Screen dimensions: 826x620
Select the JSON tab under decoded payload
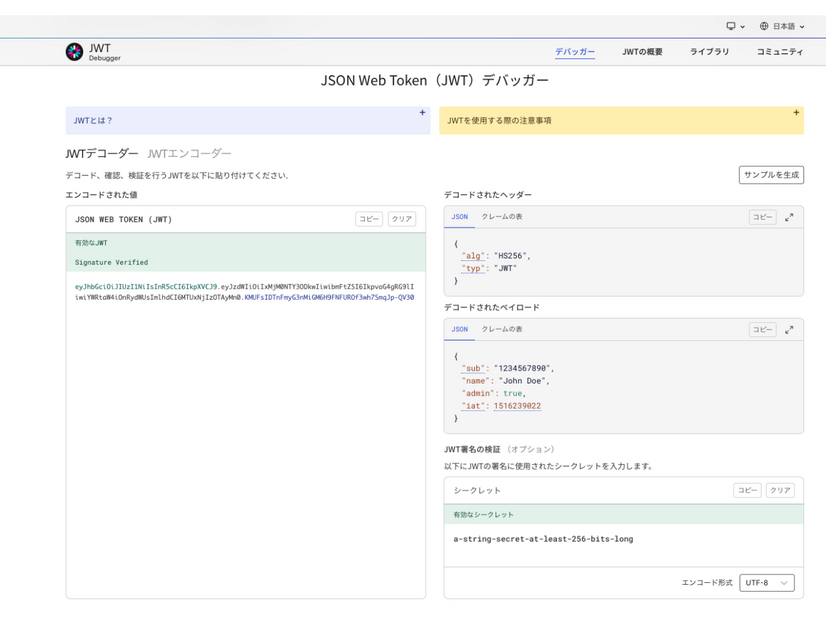click(x=461, y=330)
